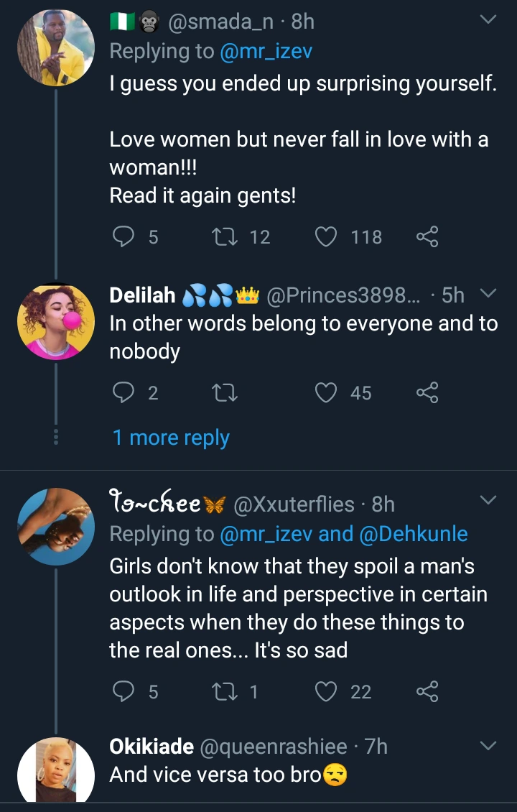517x812 pixels.
Task: Open @Dehkunle mention link
Action: click(414, 534)
